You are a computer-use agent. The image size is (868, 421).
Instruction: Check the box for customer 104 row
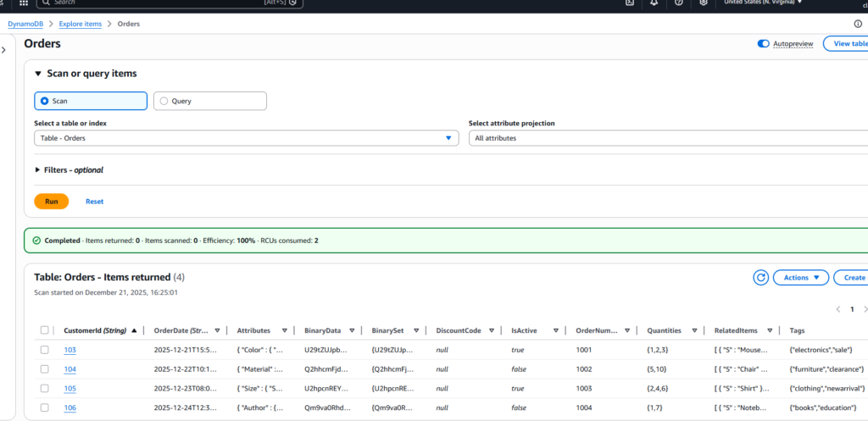pyautogui.click(x=45, y=369)
